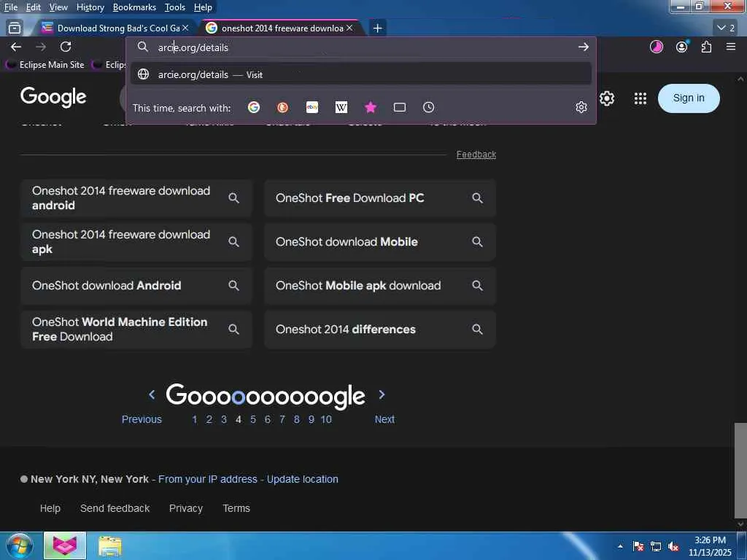
Task: Open the Windows Start menu
Action: [20, 545]
